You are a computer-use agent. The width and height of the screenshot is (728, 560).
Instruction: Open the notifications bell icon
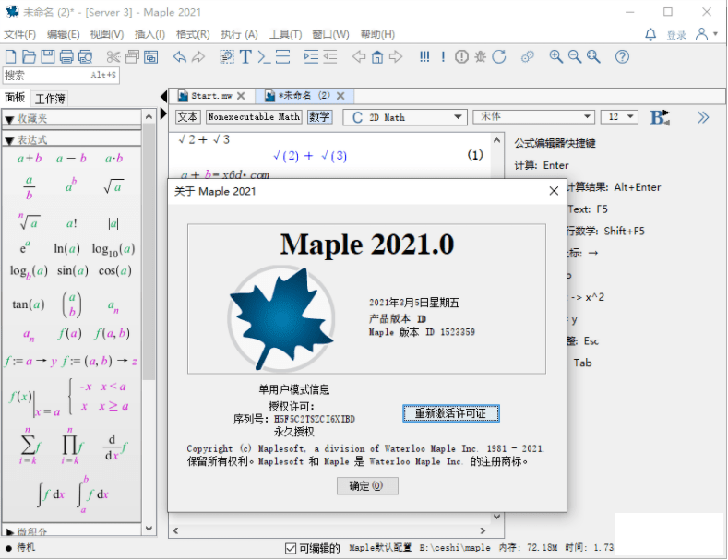650,34
